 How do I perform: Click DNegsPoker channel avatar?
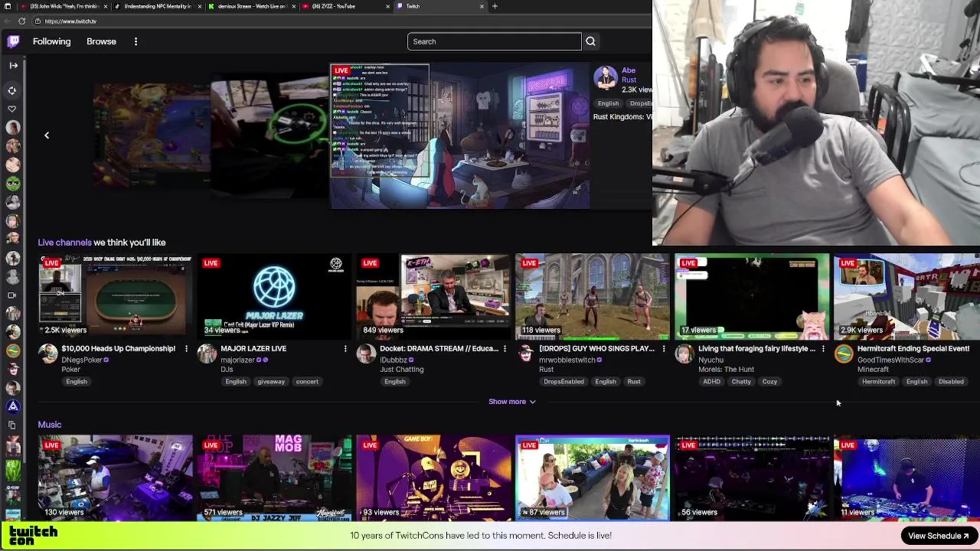click(x=48, y=353)
